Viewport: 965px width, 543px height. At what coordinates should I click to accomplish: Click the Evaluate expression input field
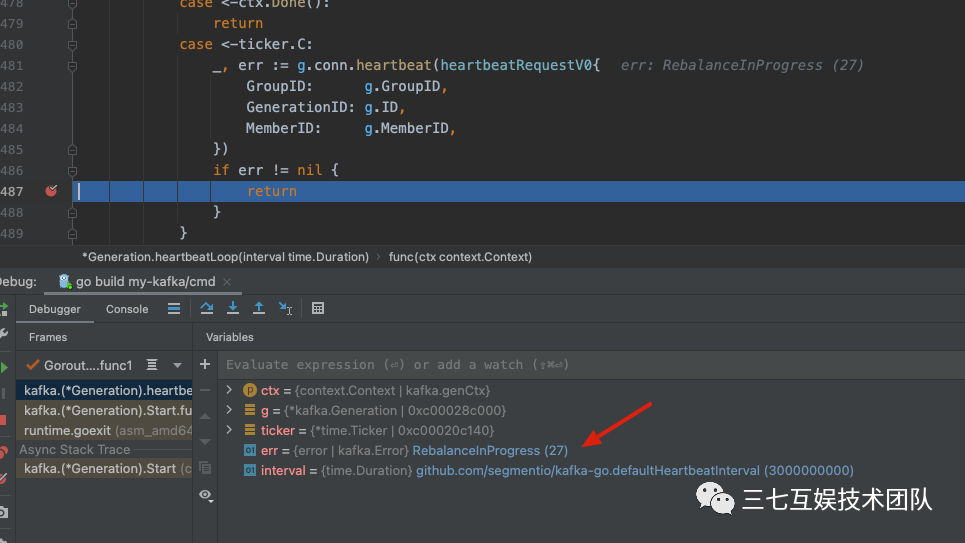[591, 364]
